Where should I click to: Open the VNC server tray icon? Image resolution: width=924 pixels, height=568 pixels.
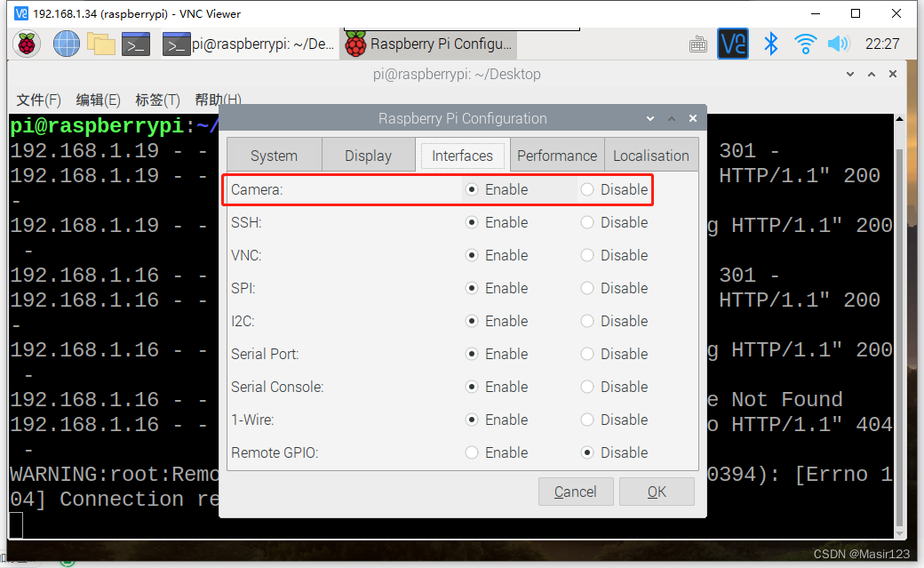[x=732, y=44]
